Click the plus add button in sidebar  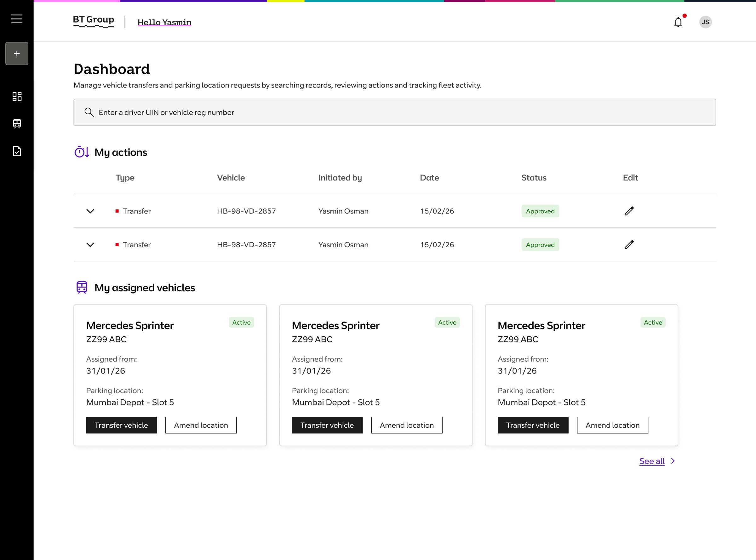tap(17, 54)
